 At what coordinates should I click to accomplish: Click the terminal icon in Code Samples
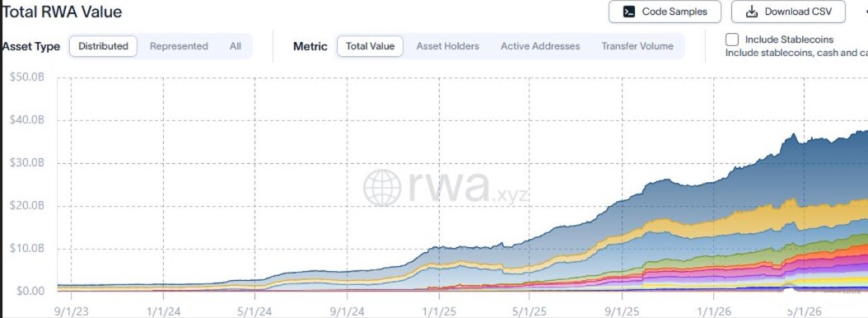click(x=629, y=12)
